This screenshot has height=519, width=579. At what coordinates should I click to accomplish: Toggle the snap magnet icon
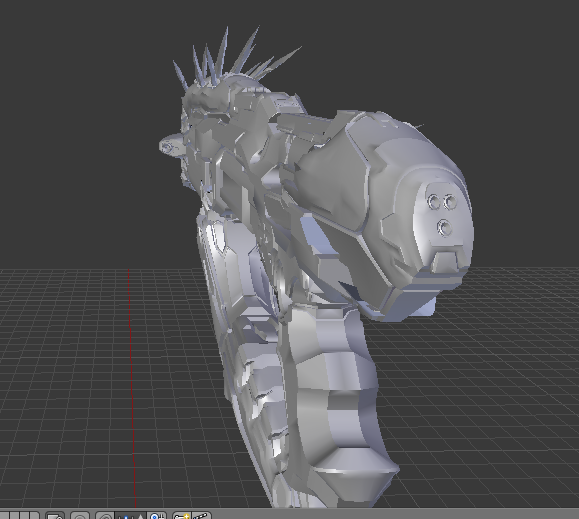(105, 516)
